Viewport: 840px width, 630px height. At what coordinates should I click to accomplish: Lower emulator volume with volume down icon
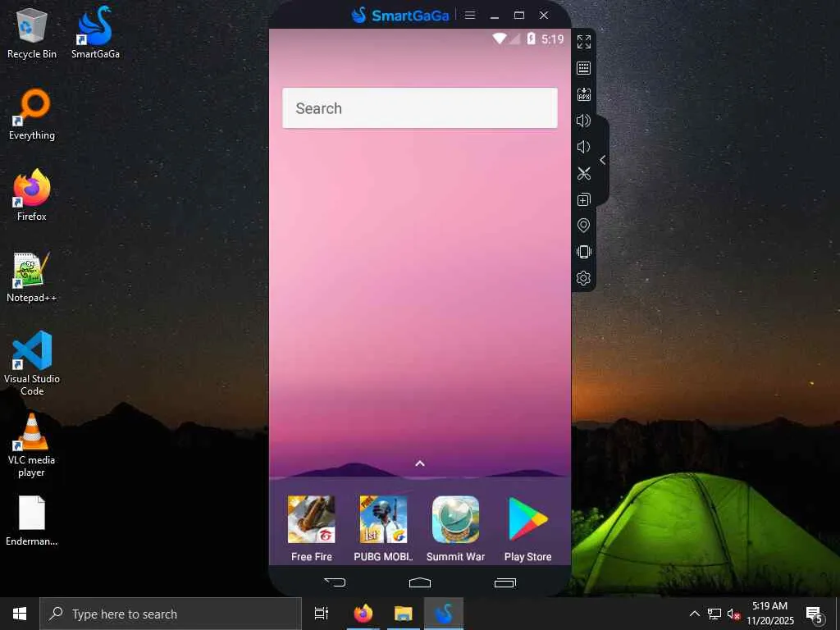[583, 147]
